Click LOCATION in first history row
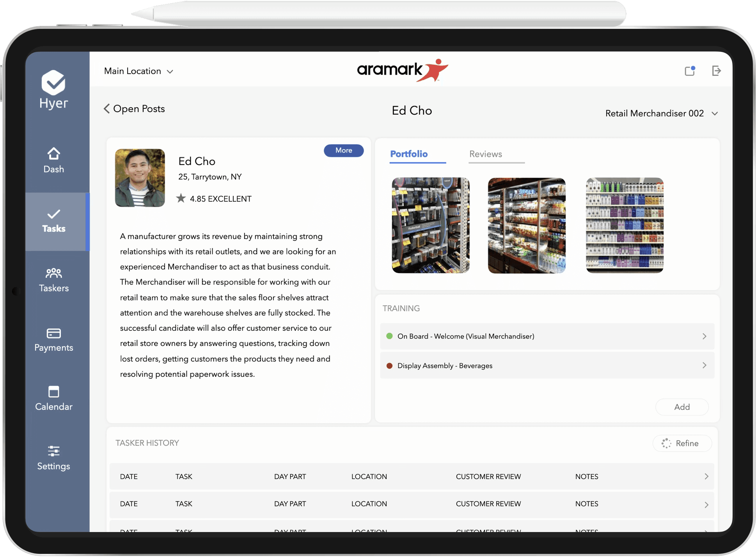The image size is (756, 557). coord(369,476)
